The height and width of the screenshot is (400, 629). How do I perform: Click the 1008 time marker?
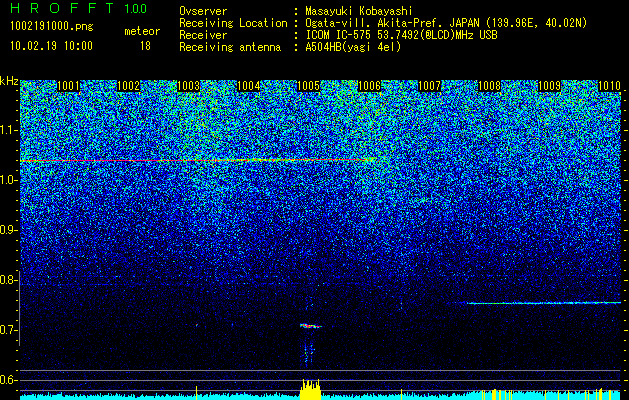pyautogui.click(x=489, y=86)
